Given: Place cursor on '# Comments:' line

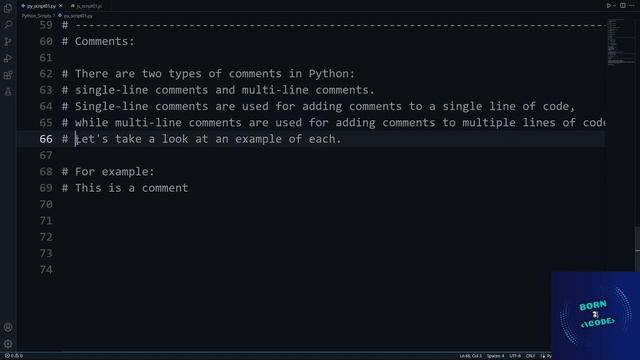Looking at the screenshot, I should [98, 41].
